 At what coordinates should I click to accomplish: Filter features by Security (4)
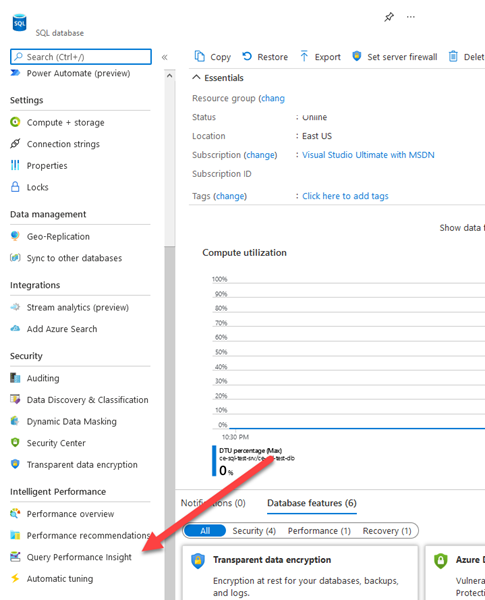point(254,531)
